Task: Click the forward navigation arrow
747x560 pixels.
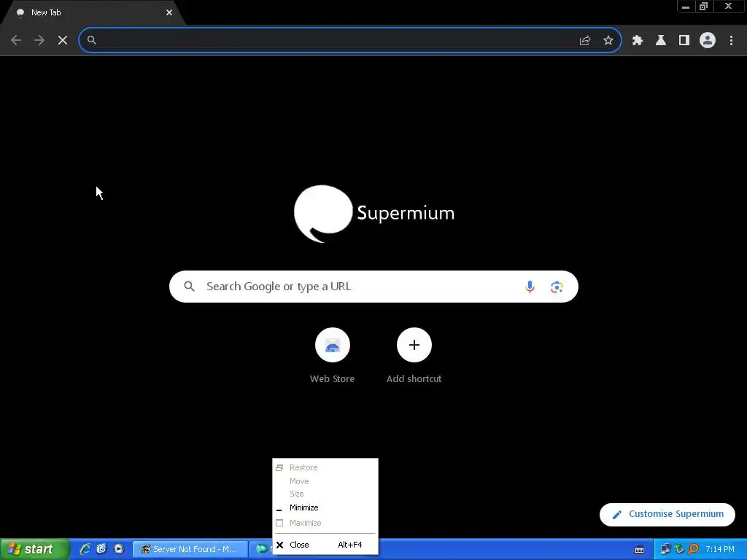Action: [x=39, y=40]
